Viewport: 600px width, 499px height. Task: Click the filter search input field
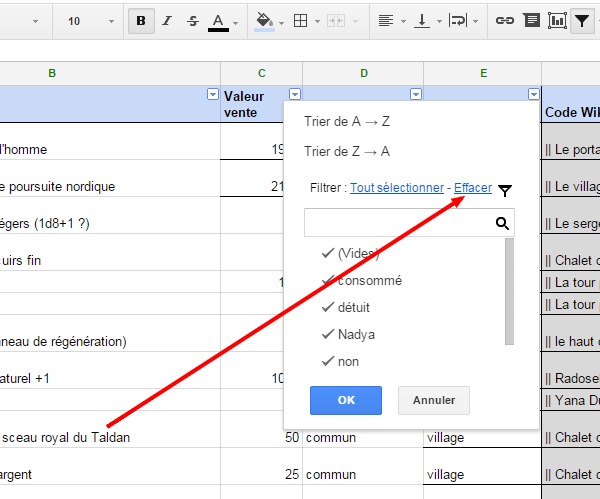coord(398,222)
